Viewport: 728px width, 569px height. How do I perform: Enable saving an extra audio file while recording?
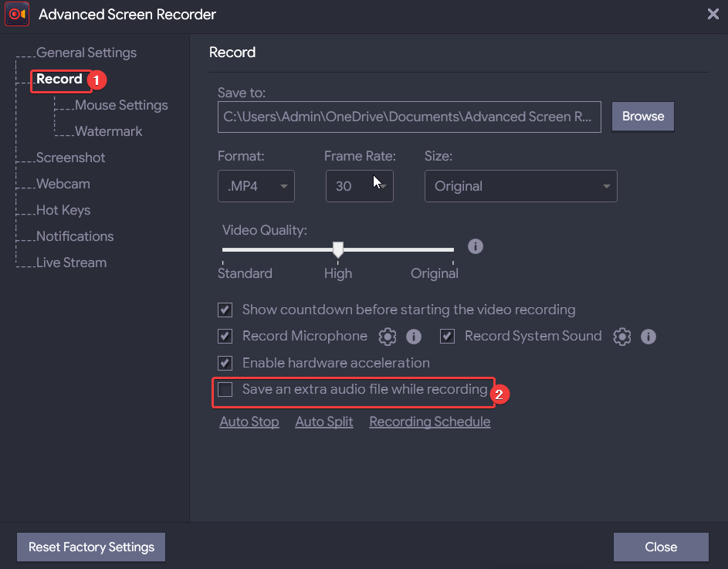pos(225,390)
